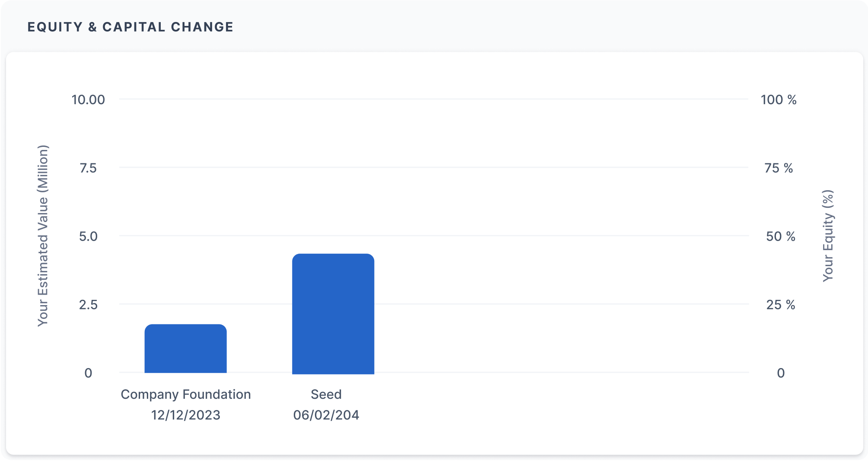Click the 2.5 left axis tick
This screenshot has width=868, height=461.
point(88,305)
